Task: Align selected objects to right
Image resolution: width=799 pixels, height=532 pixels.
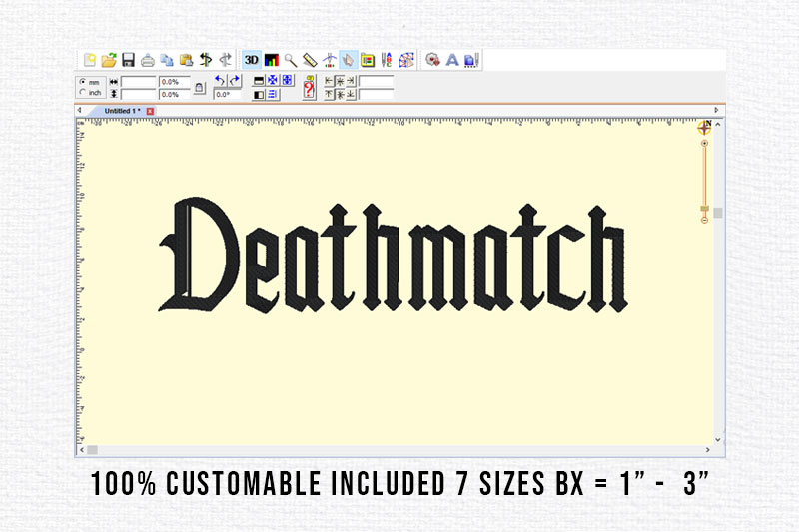Action: [x=351, y=81]
